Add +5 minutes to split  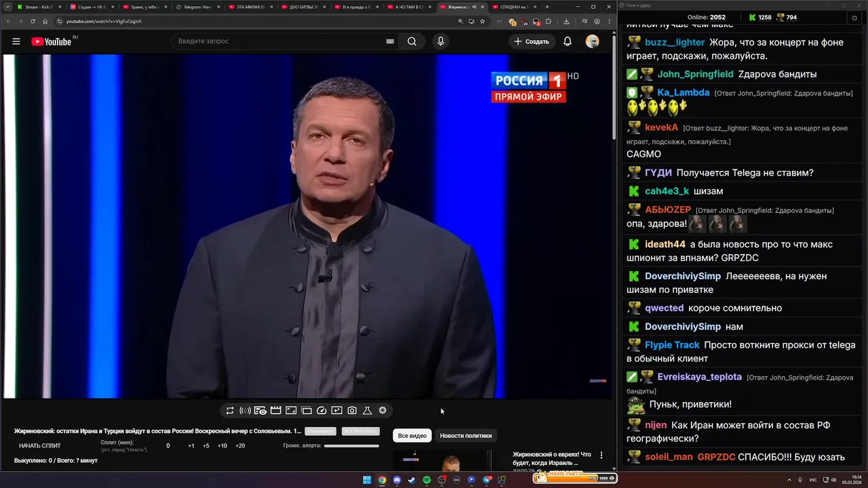click(206, 446)
